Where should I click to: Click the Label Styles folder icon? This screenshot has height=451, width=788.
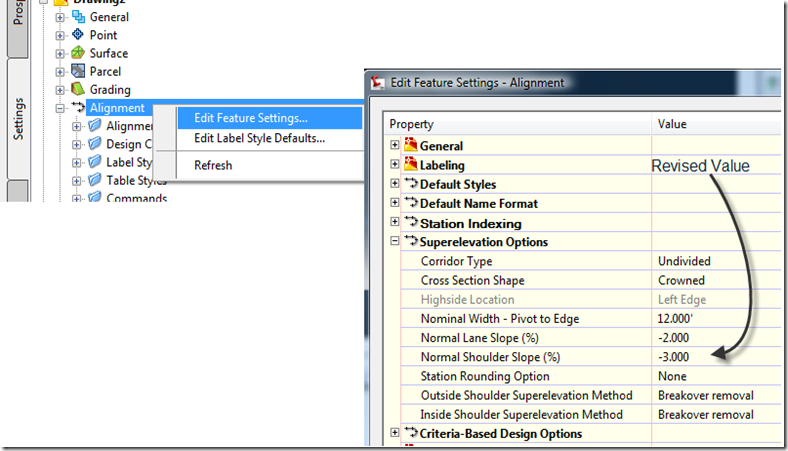point(94,162)
